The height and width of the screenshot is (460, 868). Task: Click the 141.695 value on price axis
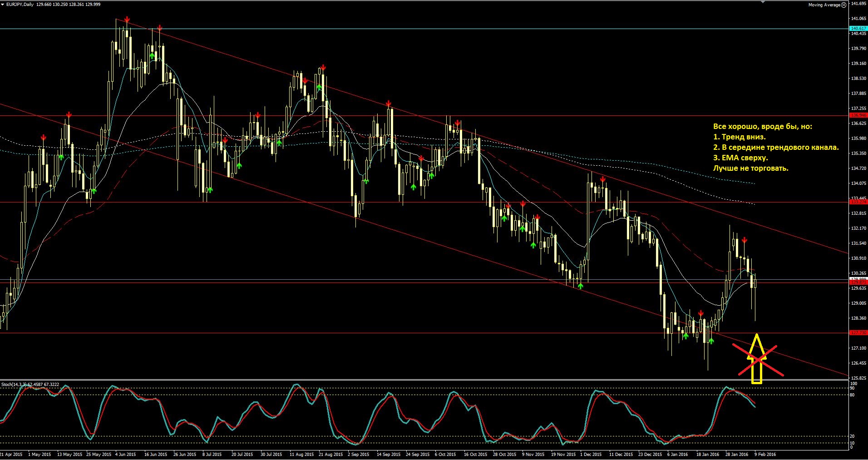pos(859,4)
